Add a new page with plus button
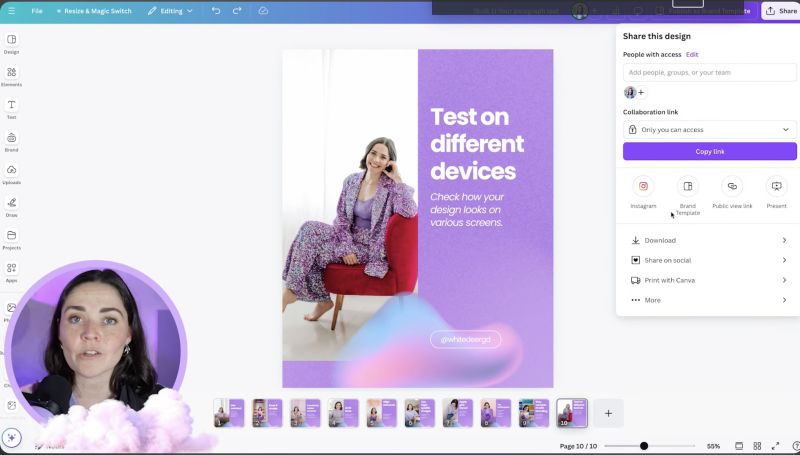 pos(608,413)
